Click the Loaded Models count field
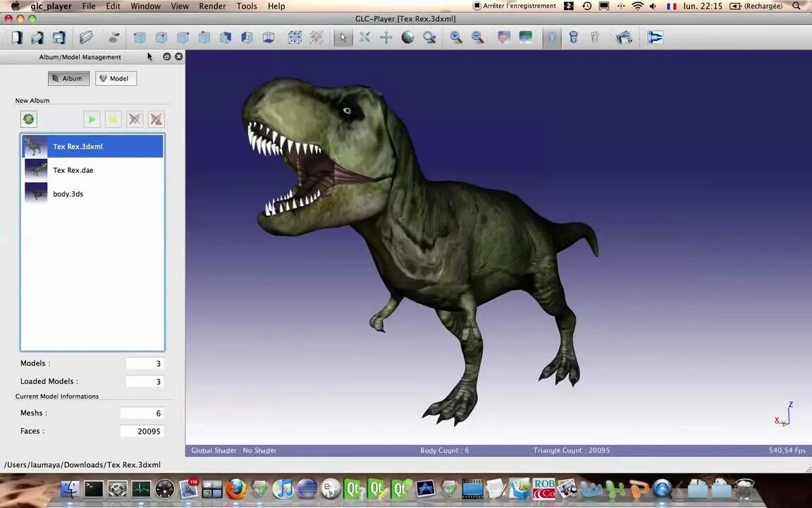 [x=144, y=382]
